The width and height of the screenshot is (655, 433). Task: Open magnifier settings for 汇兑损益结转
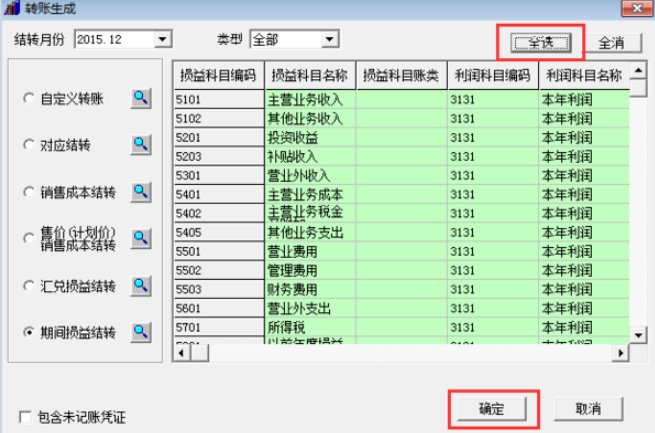click(x=141, y=286)
